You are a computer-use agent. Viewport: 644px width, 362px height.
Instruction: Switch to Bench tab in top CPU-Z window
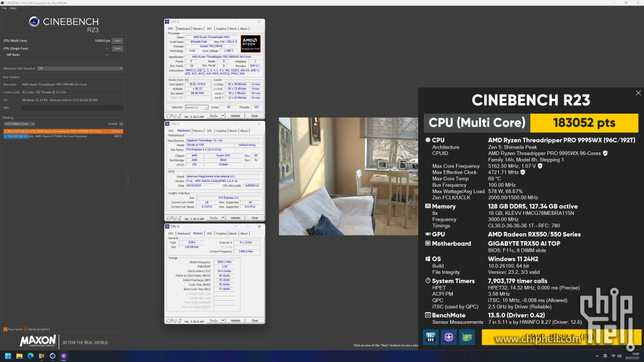[233, 29]
